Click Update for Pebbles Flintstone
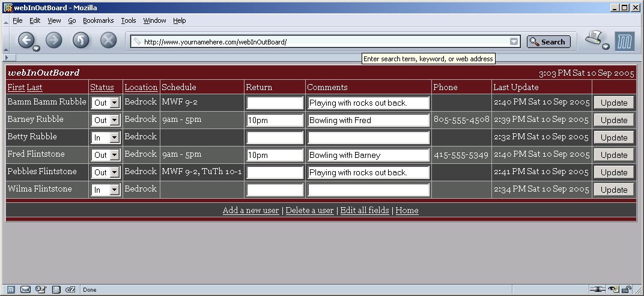Viewport: 644px width, 296px height. (613, 172)
